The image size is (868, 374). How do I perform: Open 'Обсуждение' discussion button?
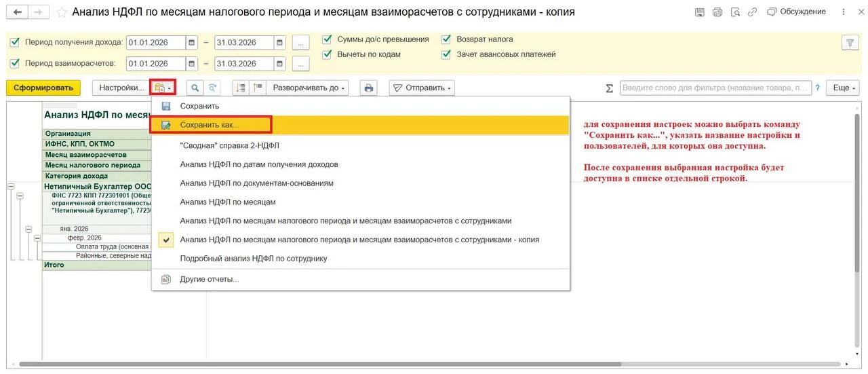click(x=797, y=12)
